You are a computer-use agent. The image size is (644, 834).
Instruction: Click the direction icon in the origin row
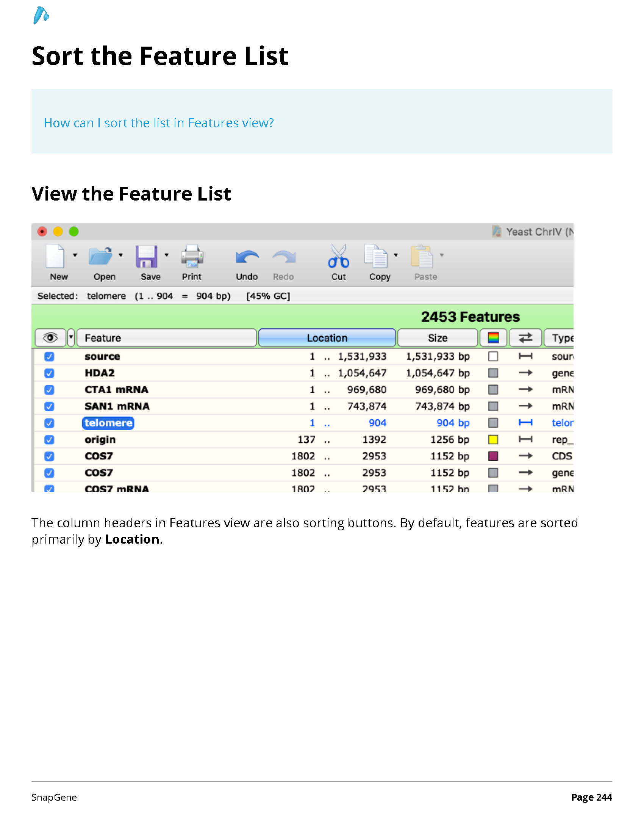(x=525, y=439)
